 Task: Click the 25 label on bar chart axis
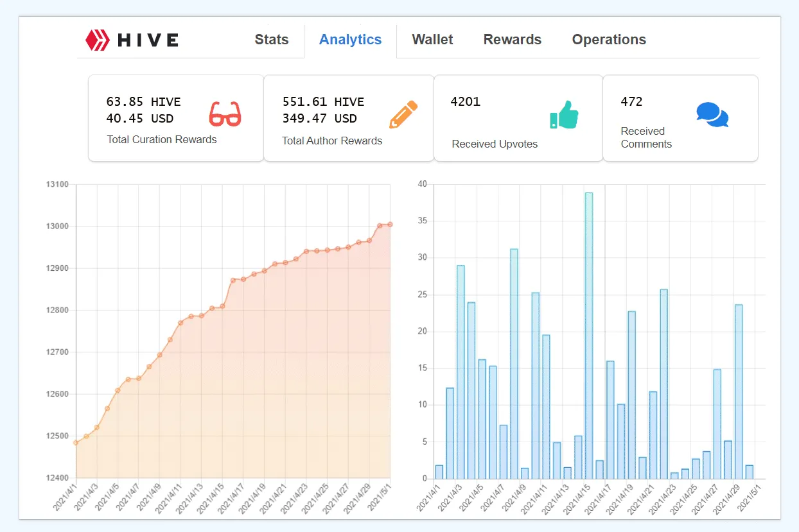(422, 295)
